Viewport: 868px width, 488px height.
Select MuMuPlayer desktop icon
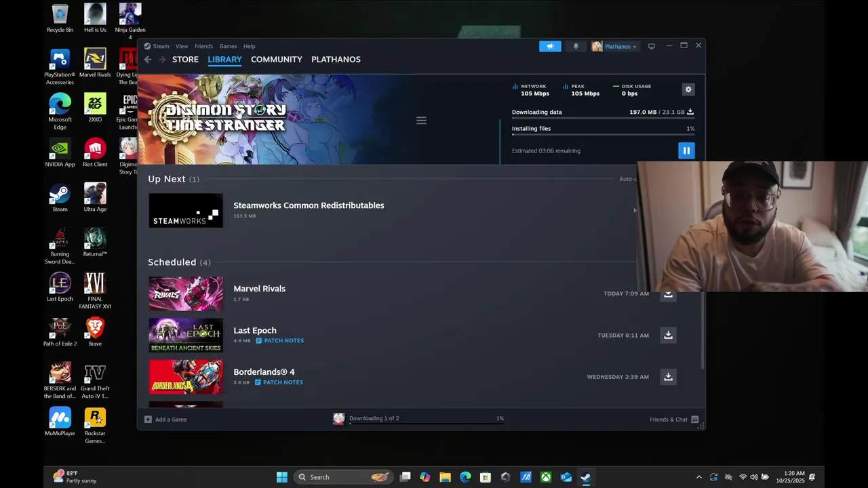pyautogui.click(x=60, y=421)
